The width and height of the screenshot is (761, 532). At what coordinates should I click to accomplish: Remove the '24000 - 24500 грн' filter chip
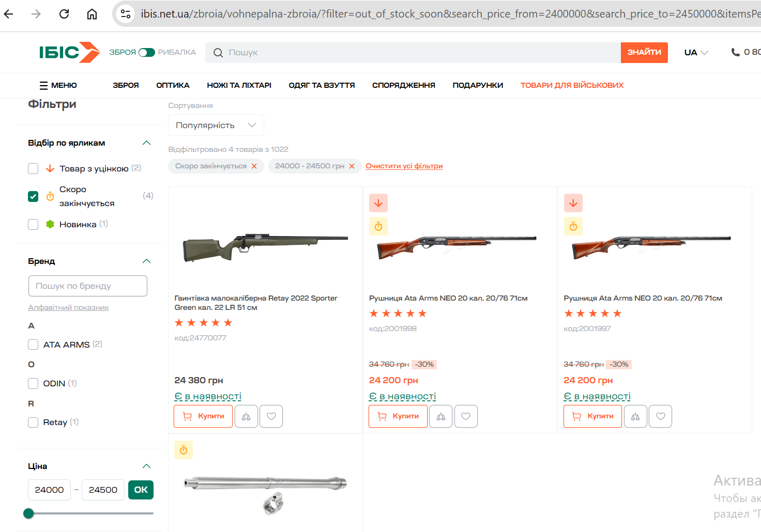352,166
